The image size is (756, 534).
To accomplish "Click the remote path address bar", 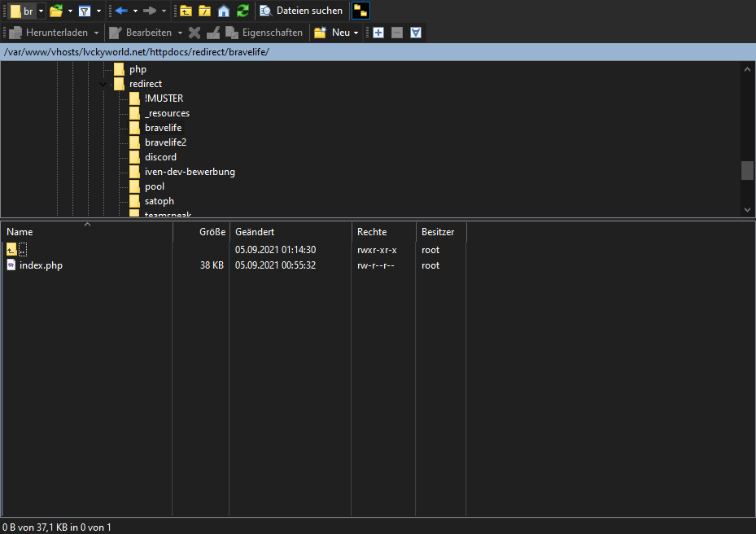I will (378, 52).
